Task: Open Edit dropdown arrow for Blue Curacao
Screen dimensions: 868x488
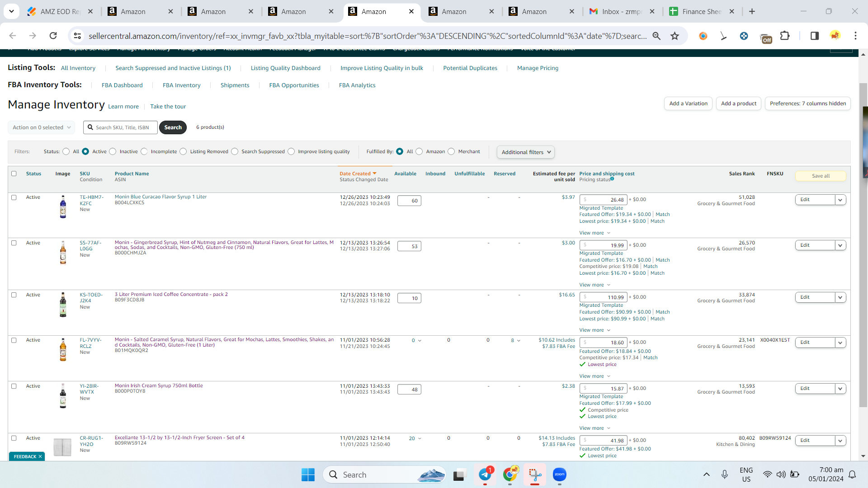Action: click(x=840, y=200)
